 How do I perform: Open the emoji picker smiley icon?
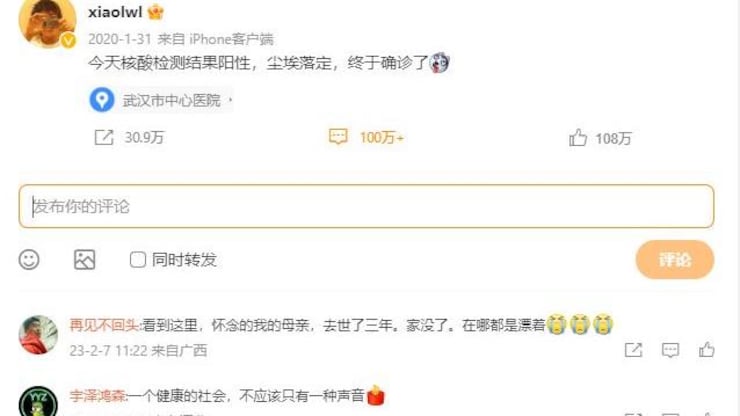tap(29, 260)
